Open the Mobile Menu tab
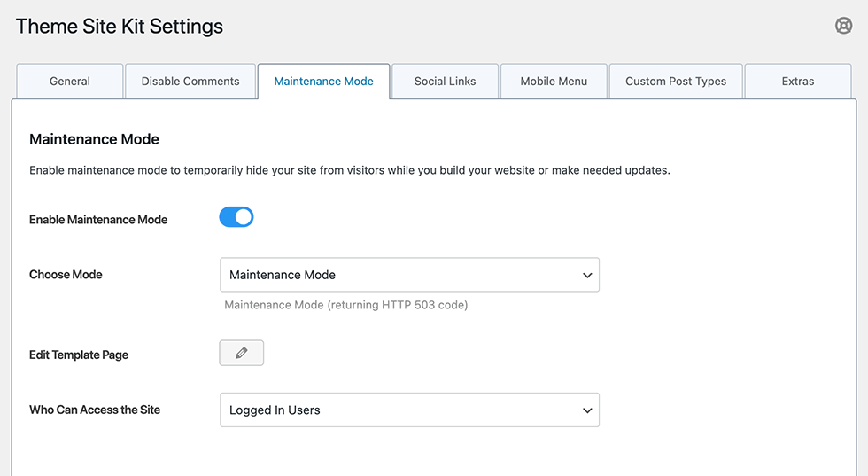This screenshot has height=476, width=868. [554, 82]
